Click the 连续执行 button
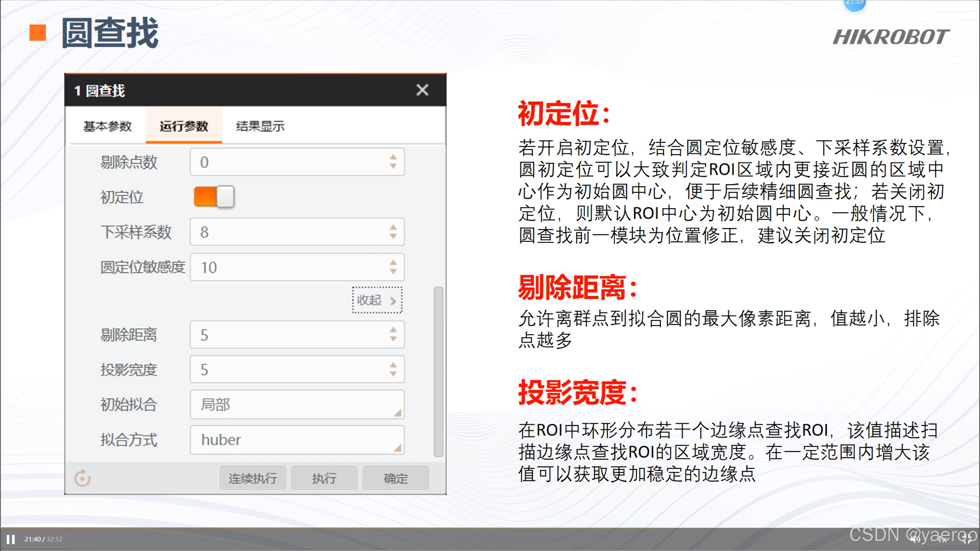980x551 pixels. tap(253, 478)
